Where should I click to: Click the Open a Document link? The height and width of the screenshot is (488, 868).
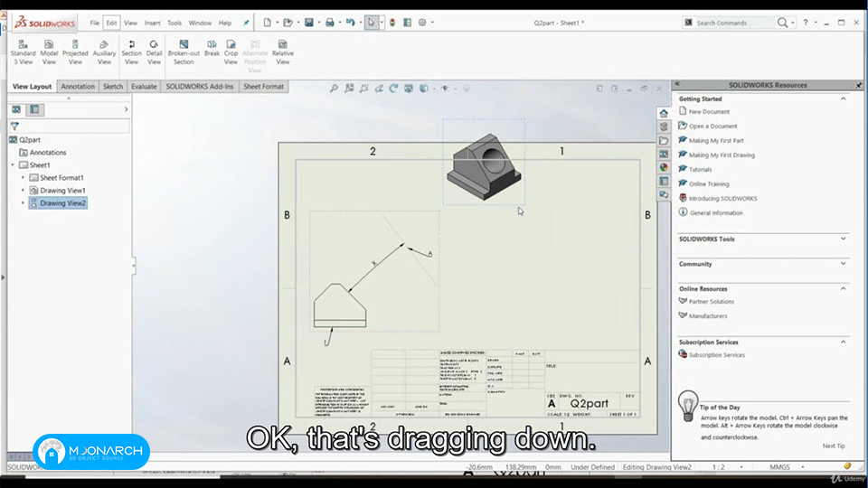pos(713,127)
